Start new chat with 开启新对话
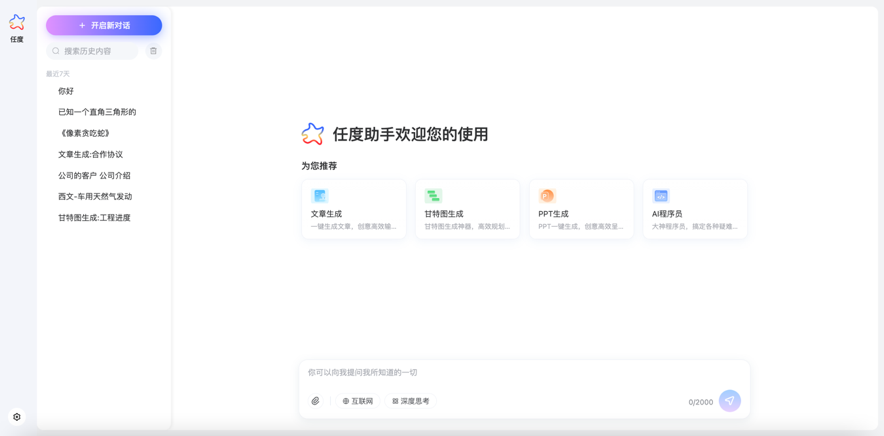Viewport: 884px width, 436px height. (104, 25)
